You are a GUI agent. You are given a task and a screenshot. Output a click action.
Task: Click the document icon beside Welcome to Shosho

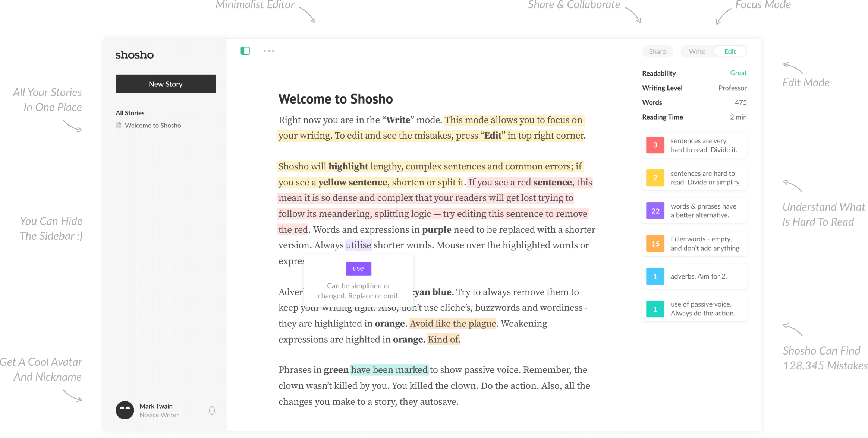(x=119, y=125)
